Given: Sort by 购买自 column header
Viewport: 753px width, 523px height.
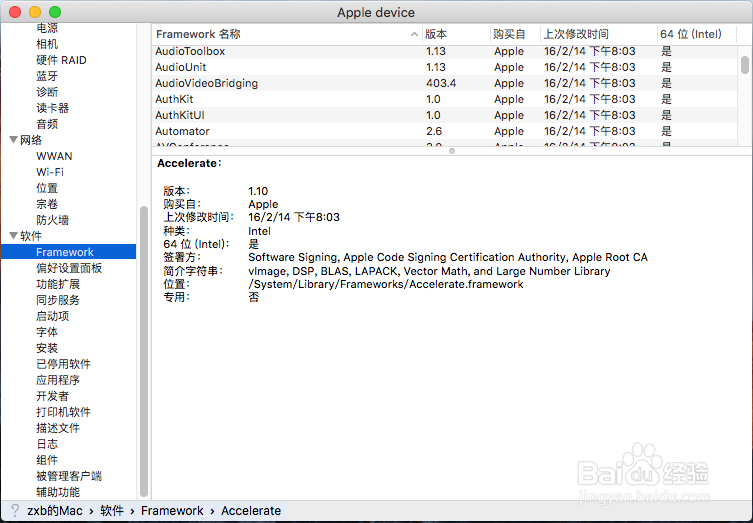Looking at the screenshot, I should (x=515, y=34).
